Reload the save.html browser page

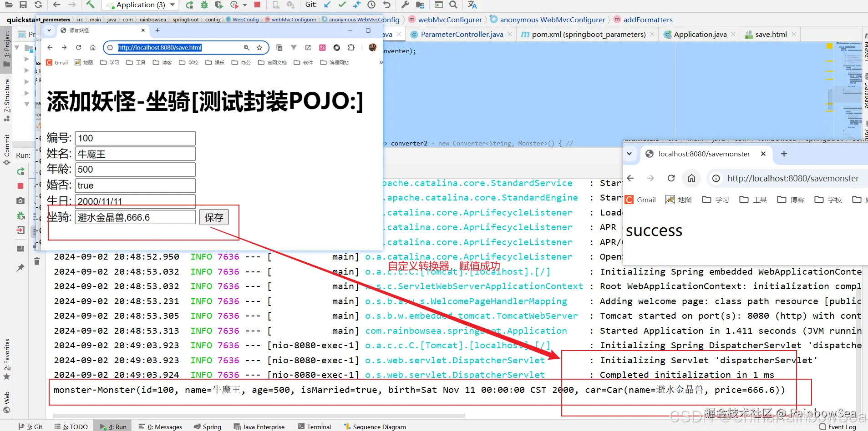78,47
